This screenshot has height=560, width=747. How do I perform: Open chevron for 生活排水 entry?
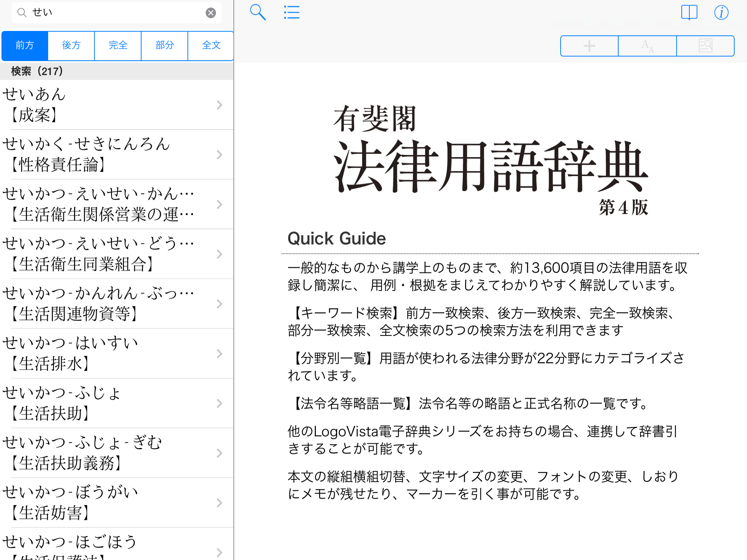tap(219, 354)
